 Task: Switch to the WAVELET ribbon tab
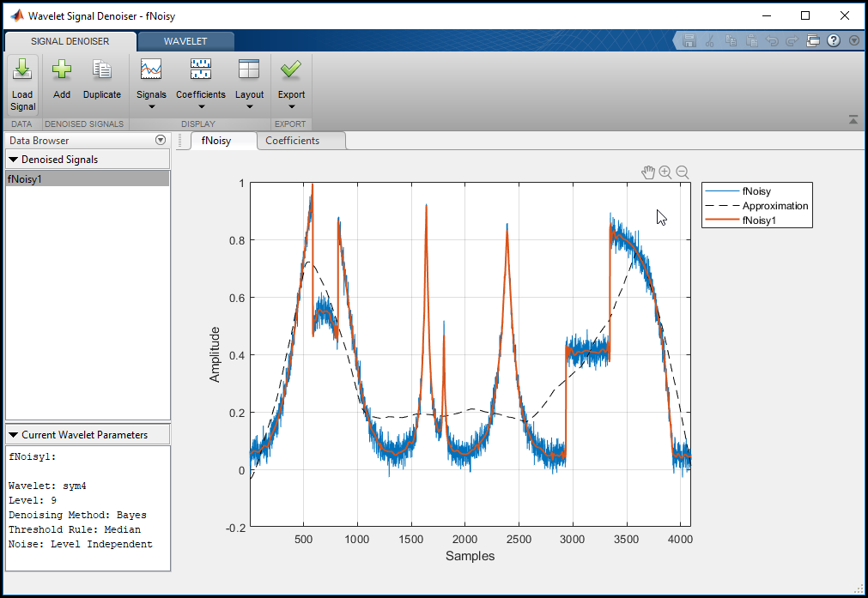pos(185,40)
